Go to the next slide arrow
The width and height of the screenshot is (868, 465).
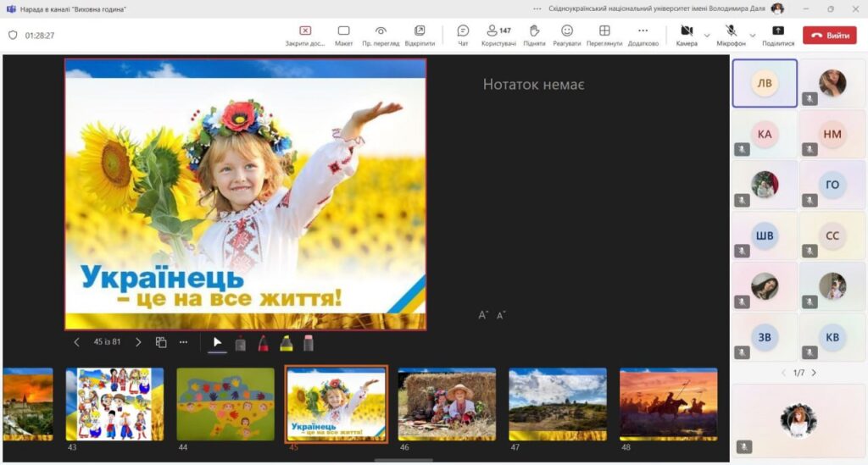click(x=138, y=342)
